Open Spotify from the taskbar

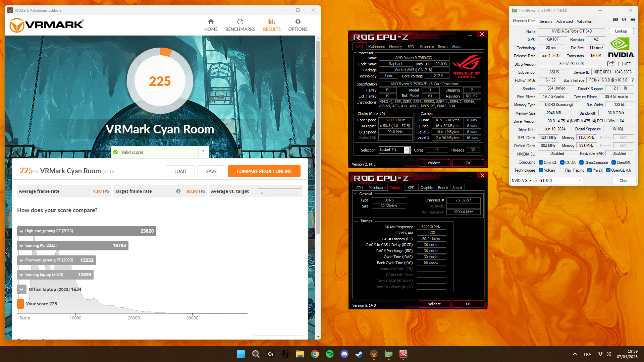pyautogui.click(x=330, y=354)
